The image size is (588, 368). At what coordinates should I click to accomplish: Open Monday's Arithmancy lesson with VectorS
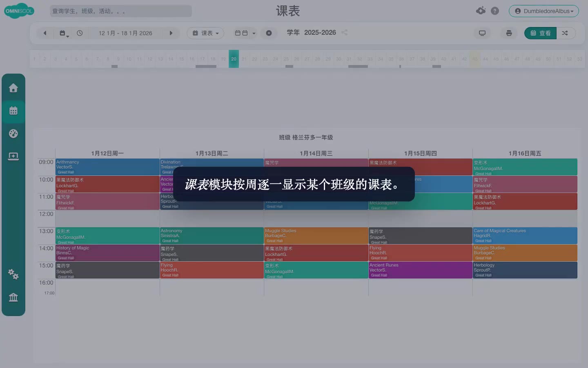coord(107,167)
